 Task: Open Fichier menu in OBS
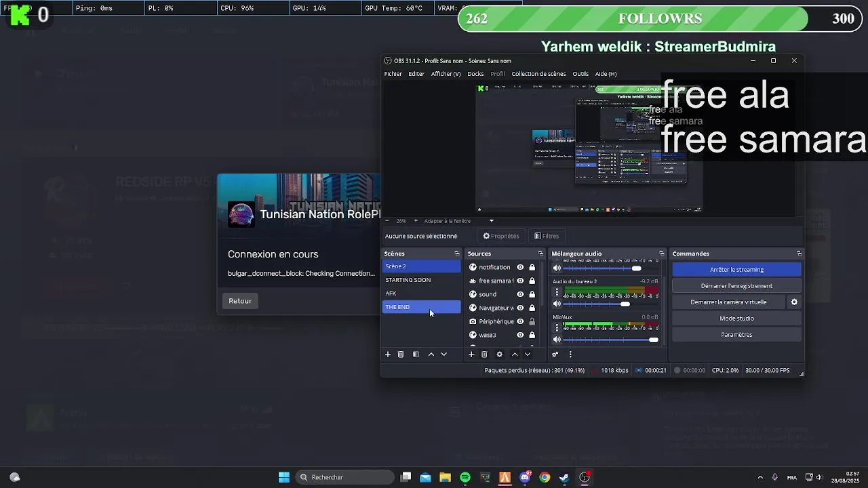coord(393,74)
